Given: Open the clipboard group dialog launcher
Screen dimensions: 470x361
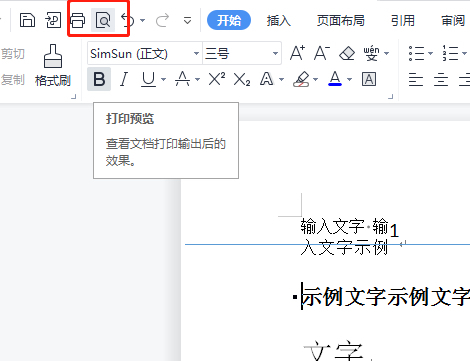Looking at the screenshot, I should [x=74, y=96].
